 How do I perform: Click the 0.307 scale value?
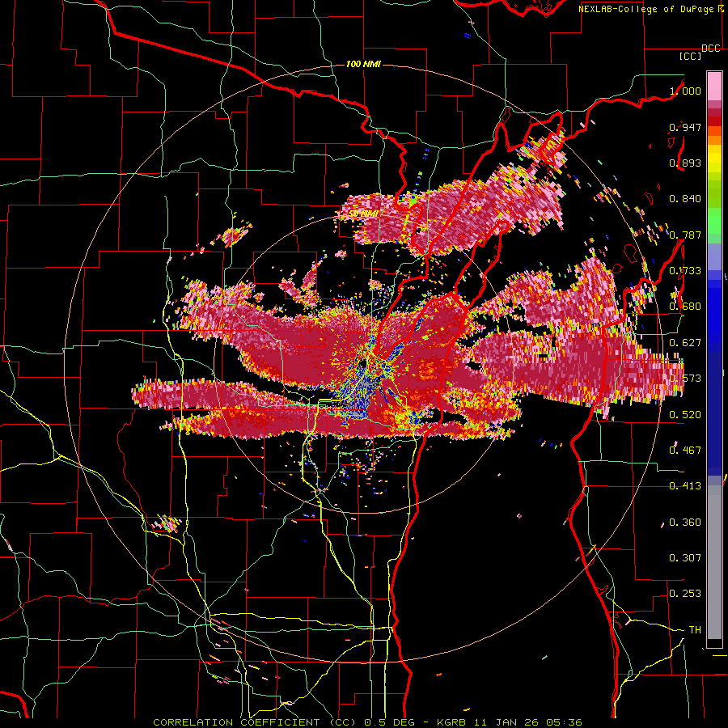pyautogui.click(x=685, y=557)
